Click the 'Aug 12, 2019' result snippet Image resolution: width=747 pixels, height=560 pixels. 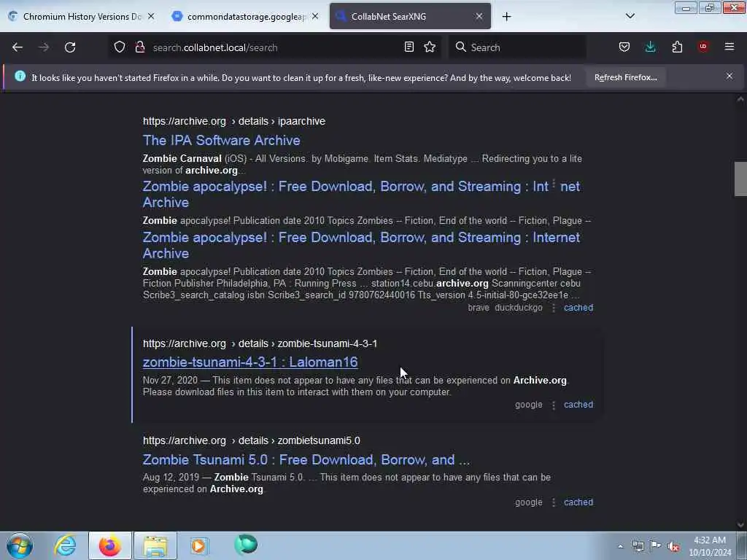347,483
